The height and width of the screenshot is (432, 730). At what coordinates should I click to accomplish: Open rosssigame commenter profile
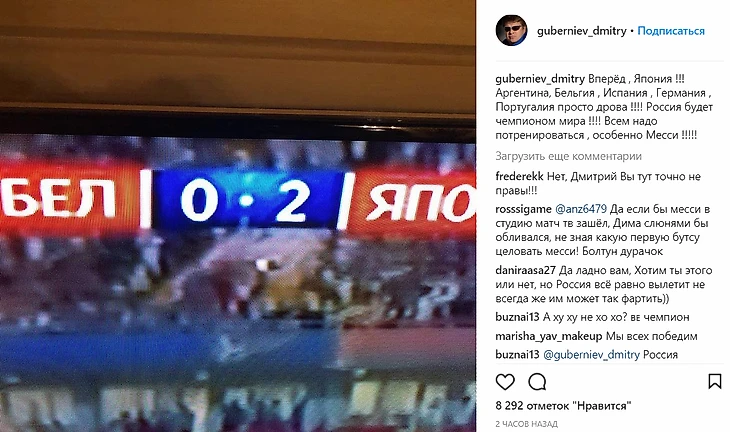[523, 209]
